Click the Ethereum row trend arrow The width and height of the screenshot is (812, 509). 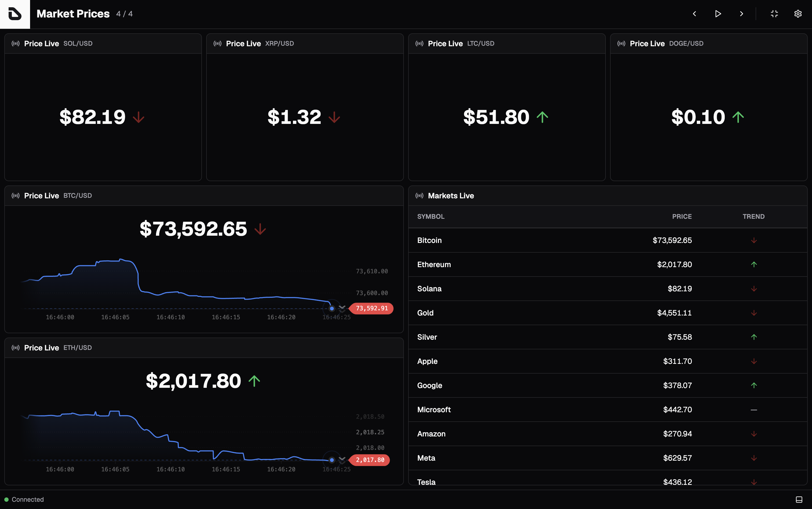click(x=754, y=265)
